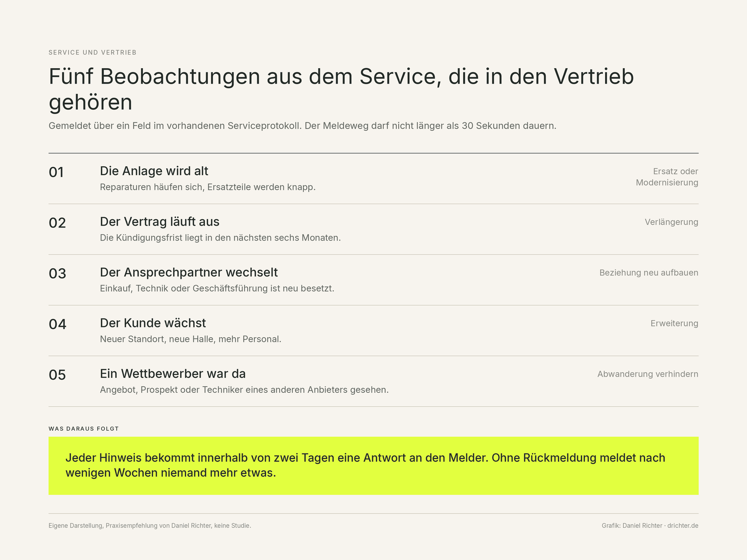Click the 'Erweiterung' label
This screenshot has height=560, width=747.
[674, 324]
